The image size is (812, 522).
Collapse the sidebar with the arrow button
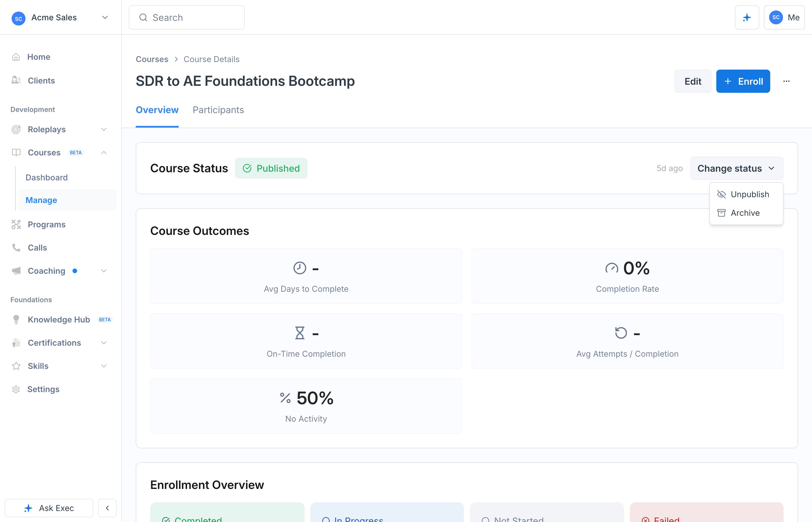pyautogui.click(x=107, y=508)
